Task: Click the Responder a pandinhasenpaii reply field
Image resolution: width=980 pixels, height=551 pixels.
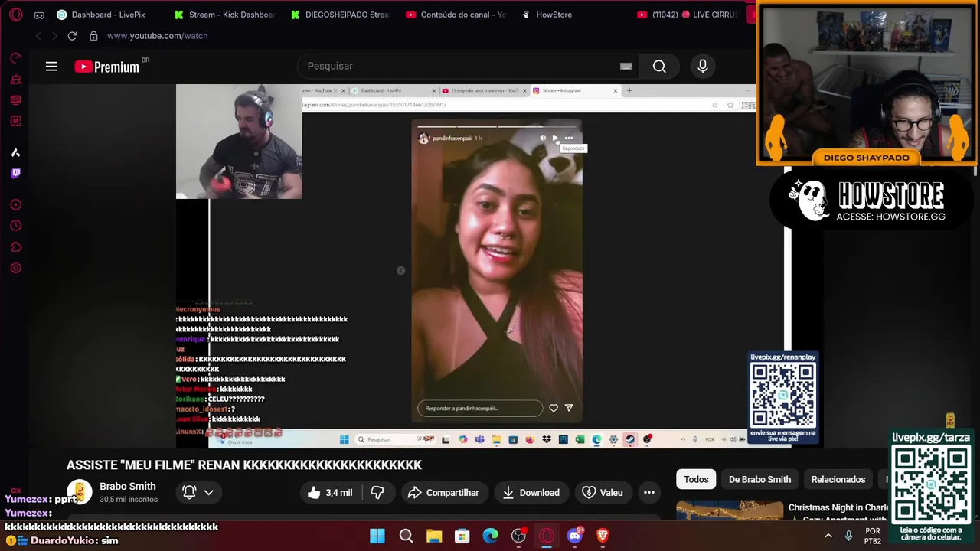Action: [x=480, y=408]
